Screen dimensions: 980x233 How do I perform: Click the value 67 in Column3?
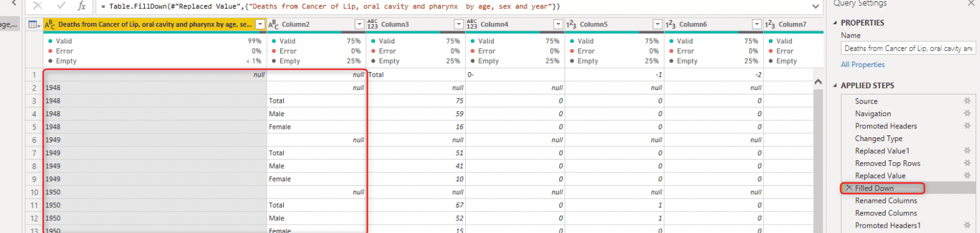415,205
